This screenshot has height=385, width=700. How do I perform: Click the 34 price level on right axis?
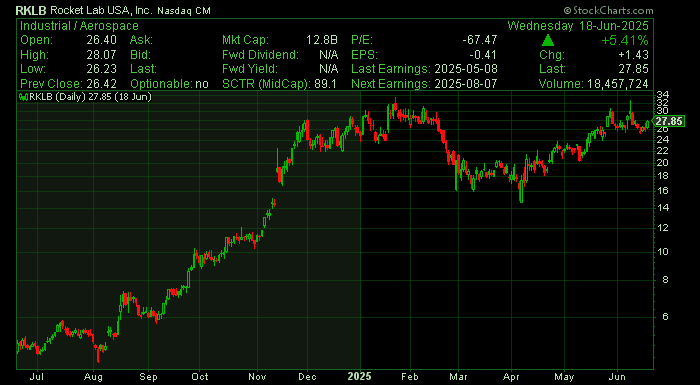pos(662,95)
